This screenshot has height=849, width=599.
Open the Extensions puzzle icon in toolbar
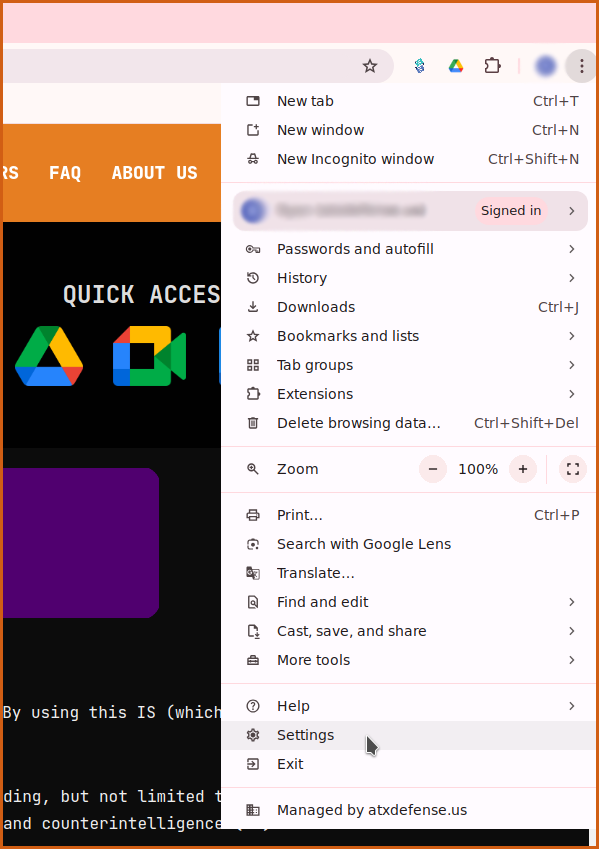click(492, 66)
